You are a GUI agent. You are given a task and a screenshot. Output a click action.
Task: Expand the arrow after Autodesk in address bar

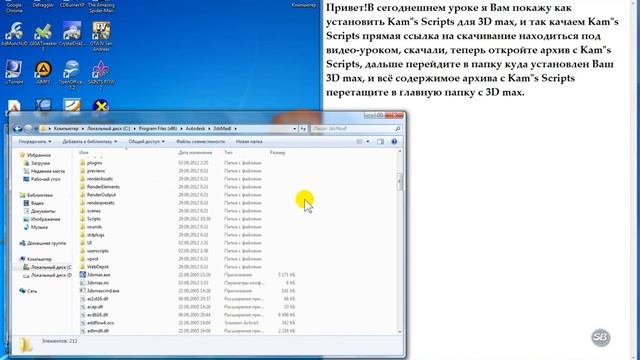(x=209, y=129)
